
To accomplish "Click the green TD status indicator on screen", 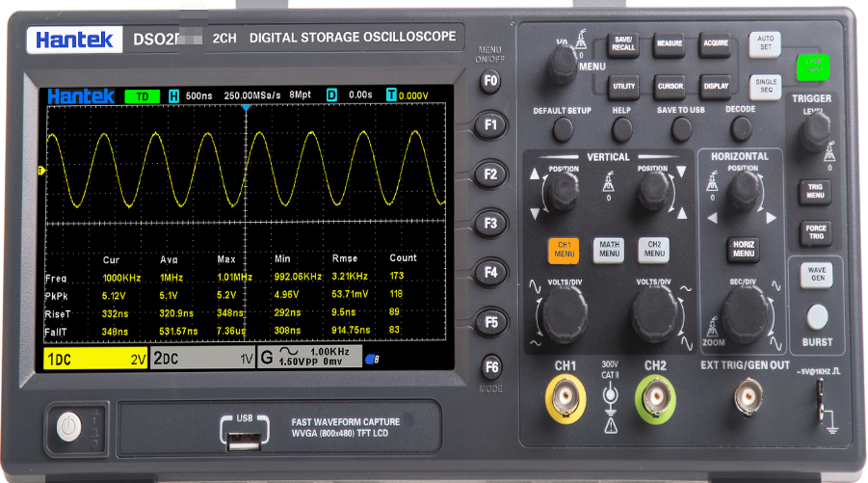I will coord(143,96).
